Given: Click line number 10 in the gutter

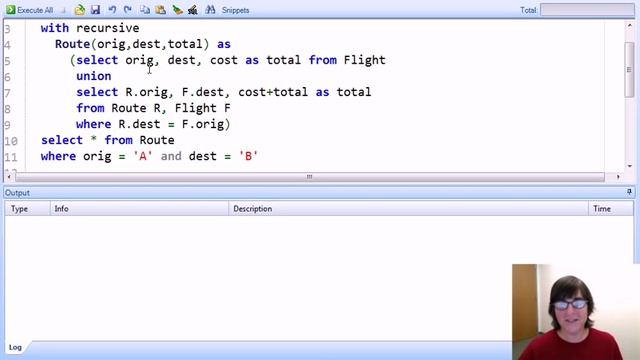Looking at the screenshot, I should tap(11, 141).
